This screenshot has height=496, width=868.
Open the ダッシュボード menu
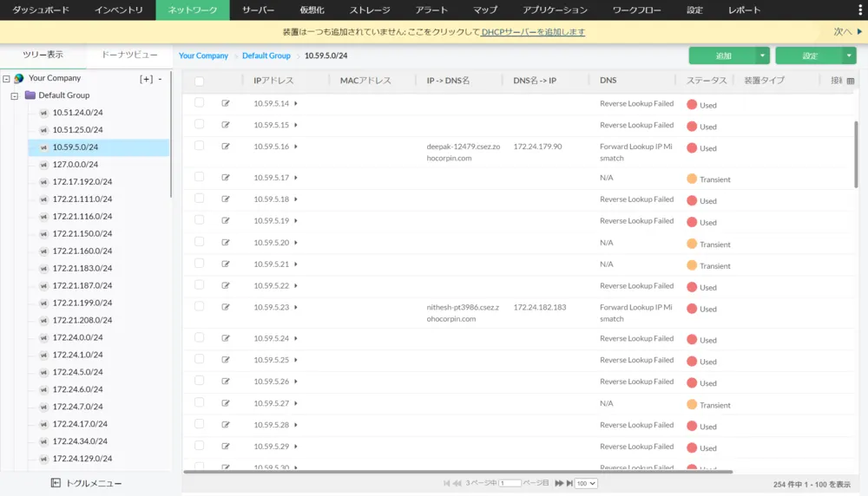click(x=41, y=10)
